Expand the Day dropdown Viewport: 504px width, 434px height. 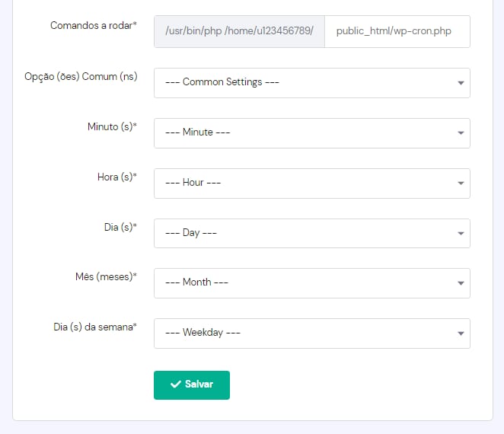point(311,234)
